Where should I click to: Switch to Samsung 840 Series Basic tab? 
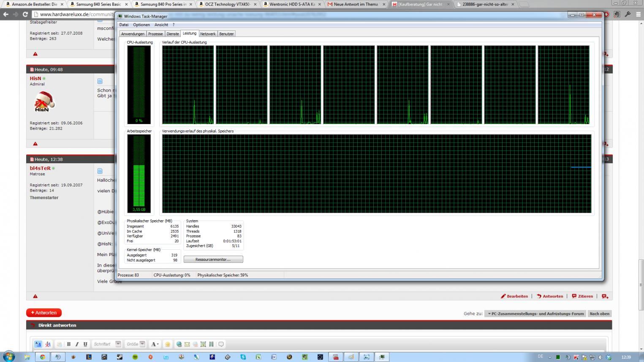coord(98,4)
